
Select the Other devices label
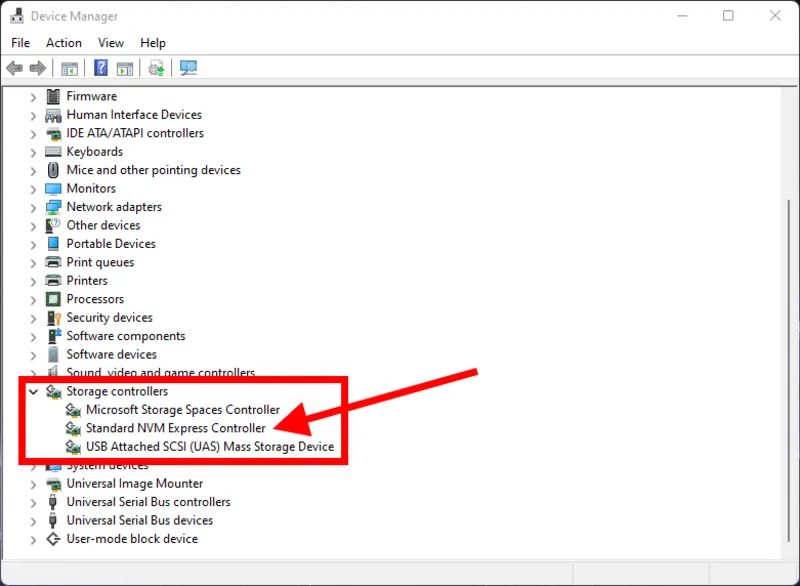click(x=103, y=225)
